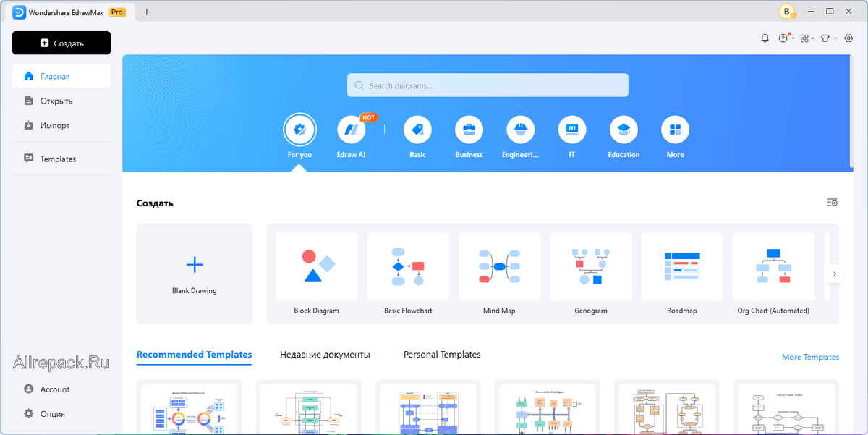The image size is (868, 435).
Task: Expand the help question-mark dropdown
Action: click(786, 38)
